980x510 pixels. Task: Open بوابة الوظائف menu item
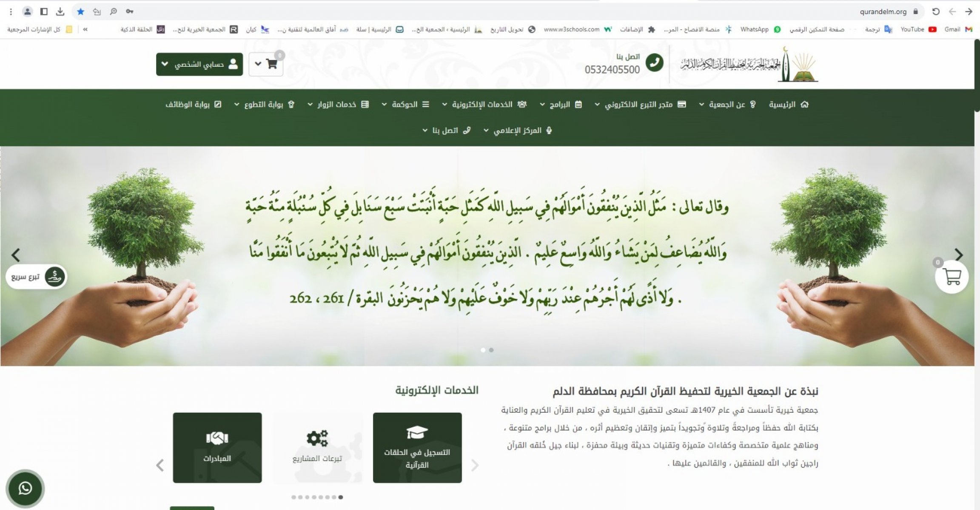point(194,105)
